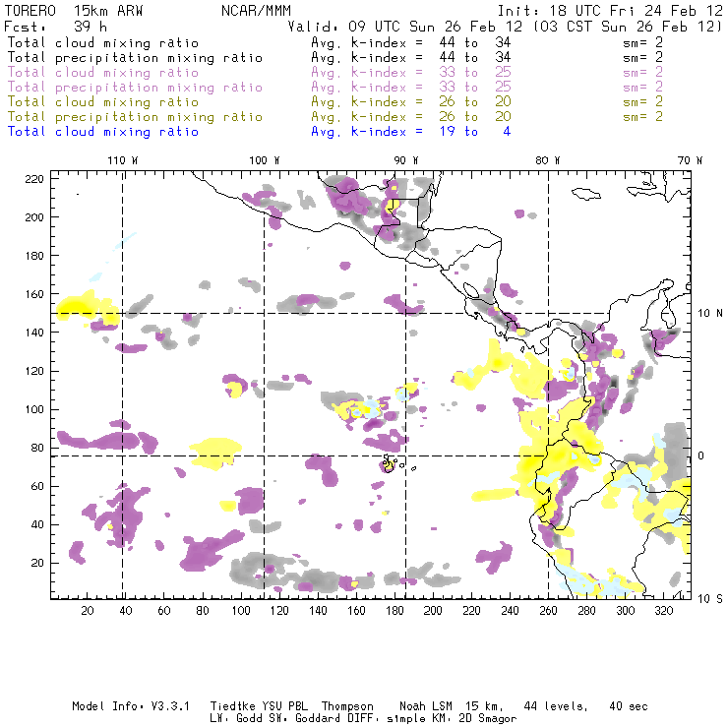Click 'Thompson' in the model info footer

click(x=347, y=706)
